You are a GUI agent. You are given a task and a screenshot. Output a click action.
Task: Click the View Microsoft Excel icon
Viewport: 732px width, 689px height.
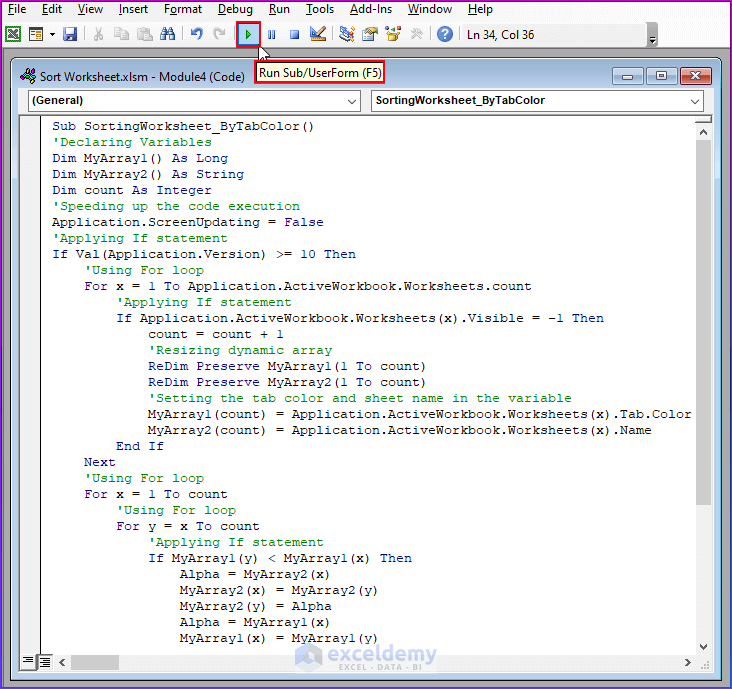point(13,34)
